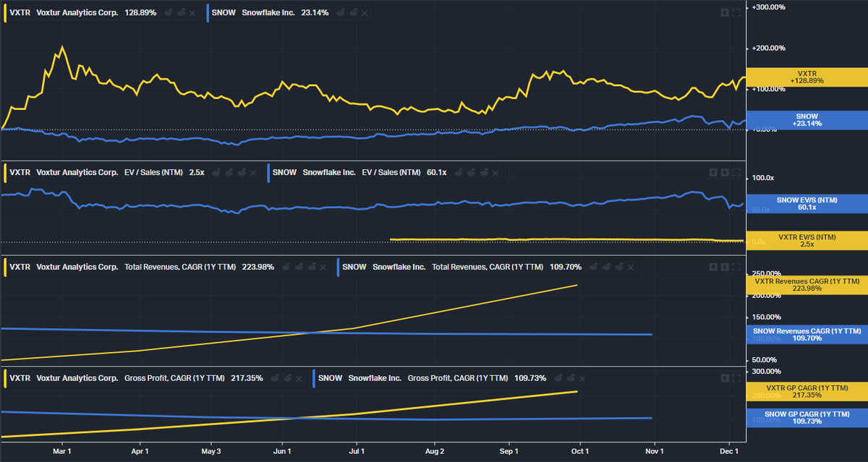Click second stack icon beside SNOW 23.14%
Viewport: 868px width, 462px height.
354,13
